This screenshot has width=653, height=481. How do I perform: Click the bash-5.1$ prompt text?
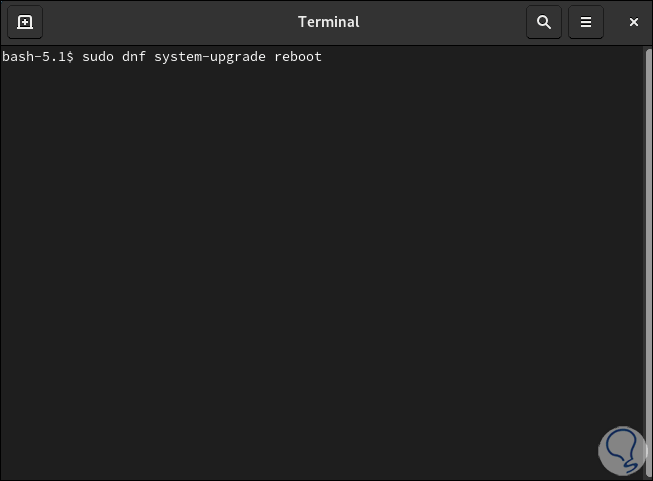[x=37, y=57]
